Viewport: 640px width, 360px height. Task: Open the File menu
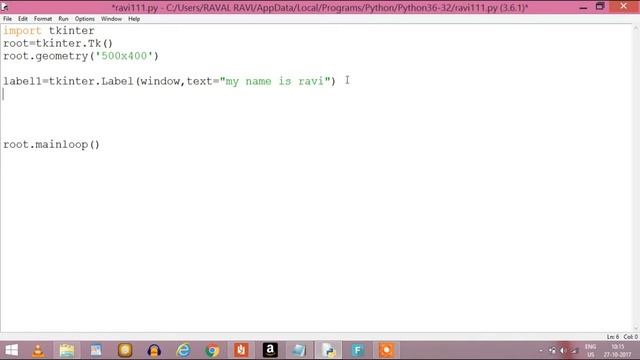[x=7, y=19]
